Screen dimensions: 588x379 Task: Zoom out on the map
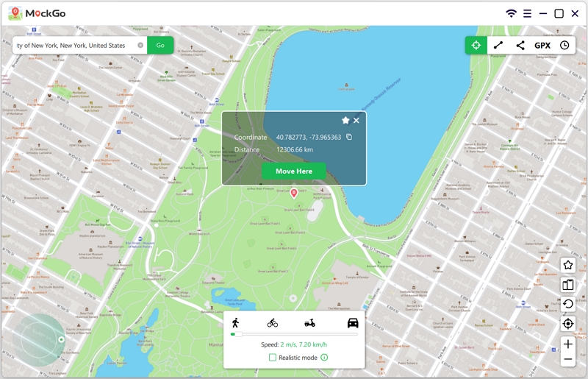(x=567, y=359)
